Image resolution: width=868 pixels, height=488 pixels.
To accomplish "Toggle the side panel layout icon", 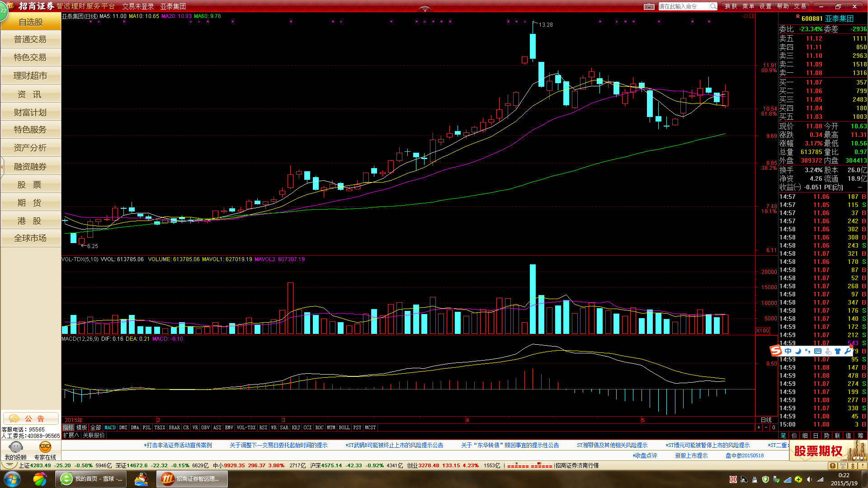I will [x=752, y=16].
